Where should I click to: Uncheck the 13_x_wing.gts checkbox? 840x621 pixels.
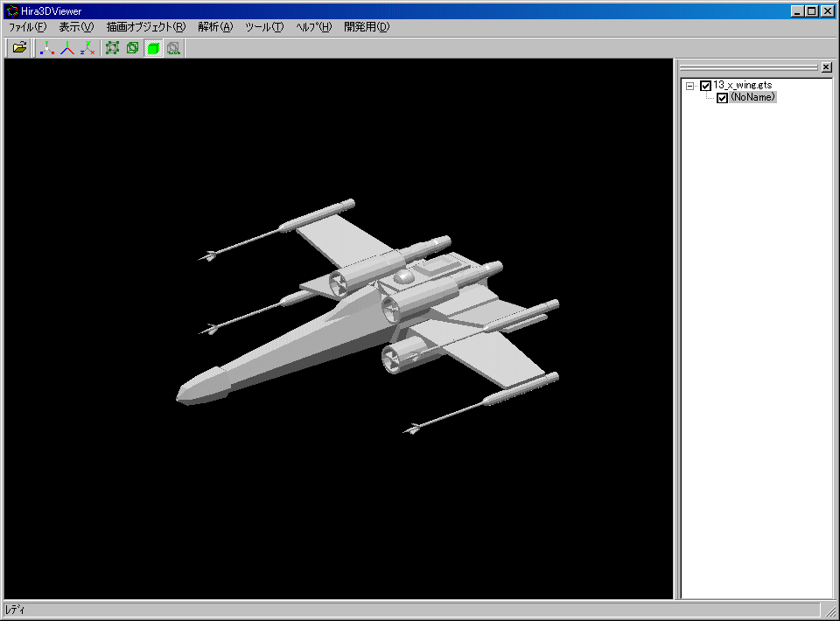[x=705, y=86]
